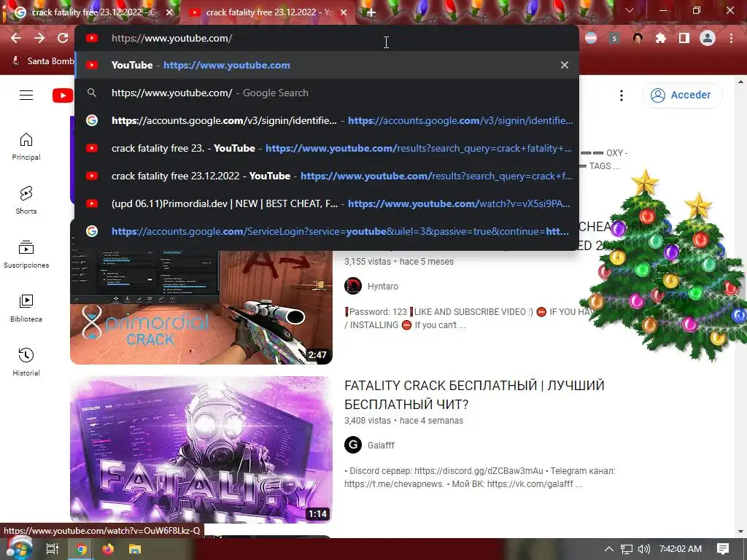Image resolution: width=747 pixels, height=560 pixels.
Task: Click the page scrollbar down arrow
Action: pos(741,532)
